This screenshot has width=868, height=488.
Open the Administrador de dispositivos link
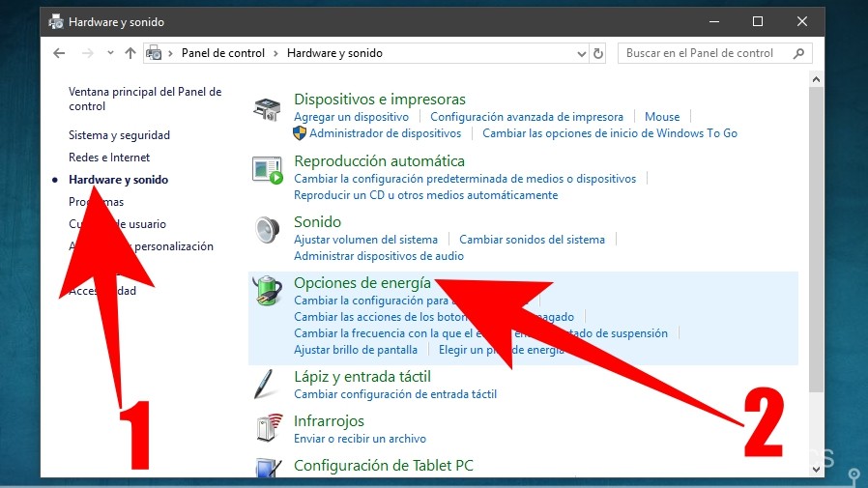[x=385, y=133]
